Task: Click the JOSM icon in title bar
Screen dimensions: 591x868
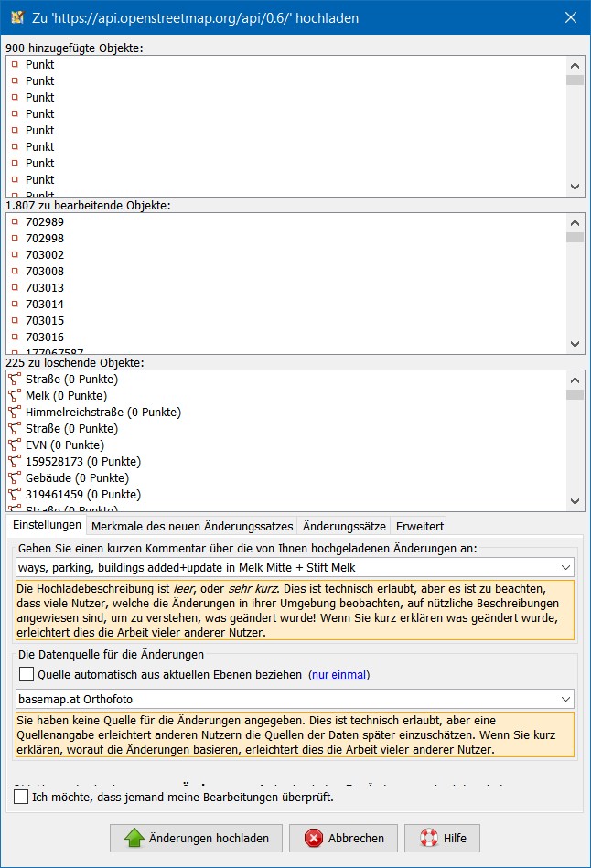Action: 16,17
